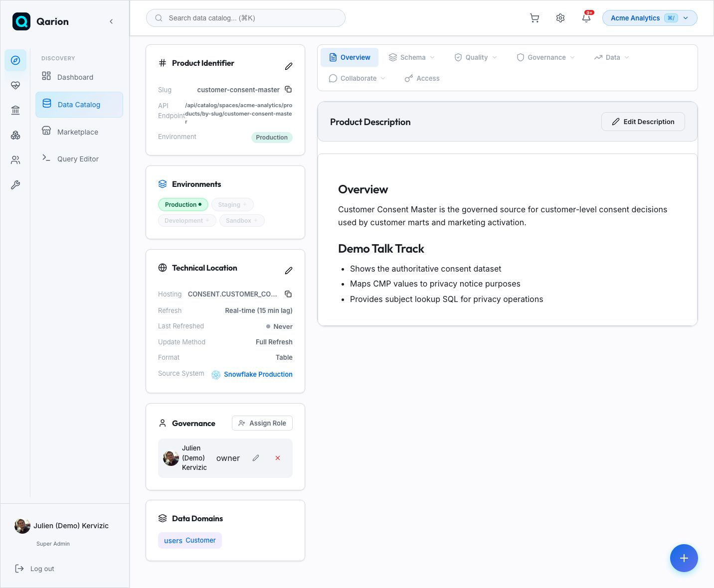Click the Production badge in Product Identifier
Viewport: 714px width, 588px height.
click(x=272, y=138)
